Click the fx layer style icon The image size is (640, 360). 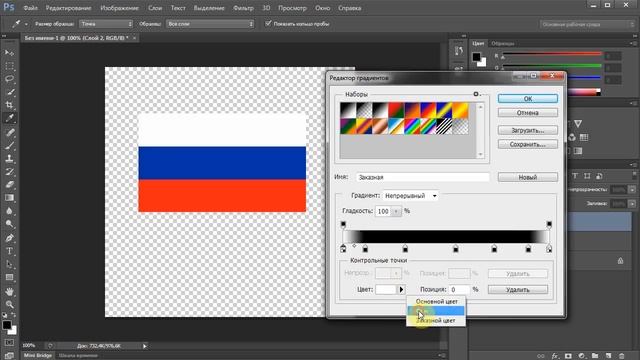click(555, 356)
